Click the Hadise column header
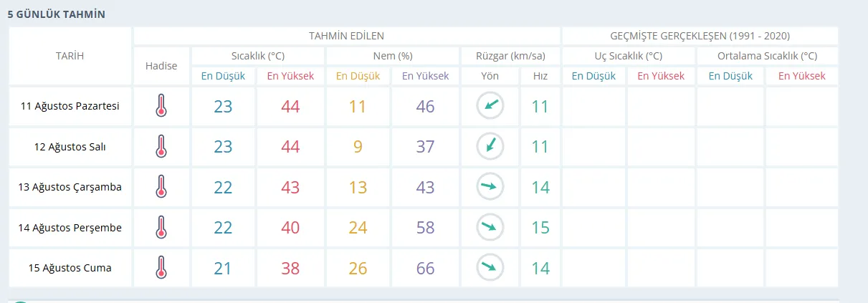The width and height of the screenshot is (868, 303). [161, 66]
